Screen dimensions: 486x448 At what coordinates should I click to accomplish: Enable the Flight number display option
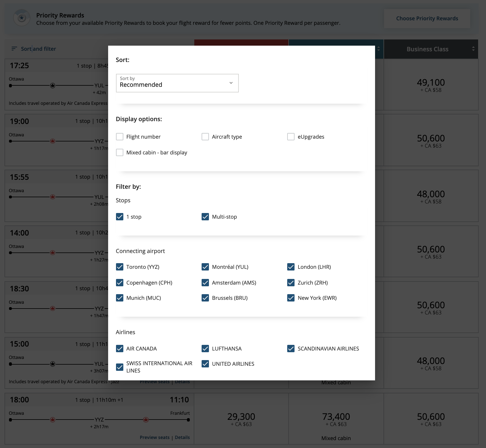[x=120, y=137]
